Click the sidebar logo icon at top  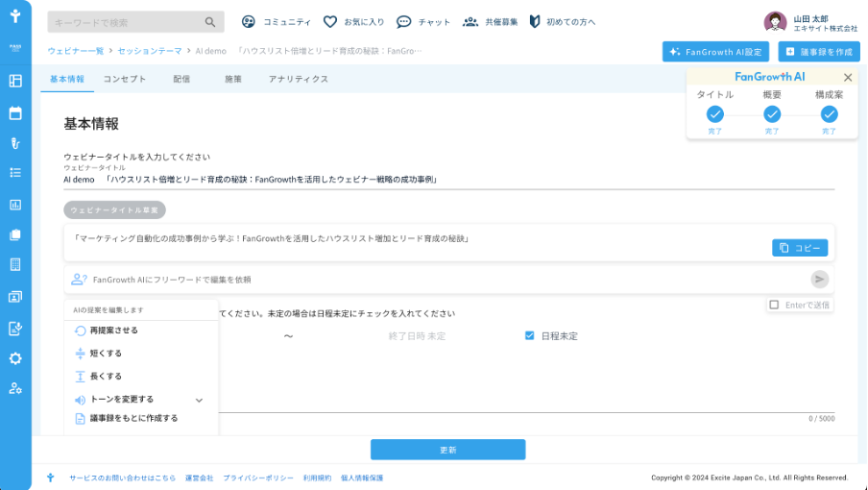15,15
